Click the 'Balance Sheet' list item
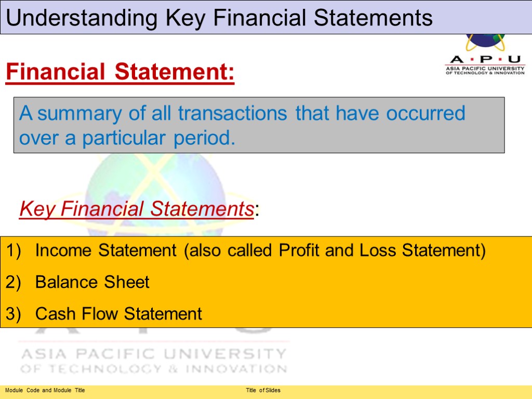Viewport: 532px width, 399px height. [92, 282]
